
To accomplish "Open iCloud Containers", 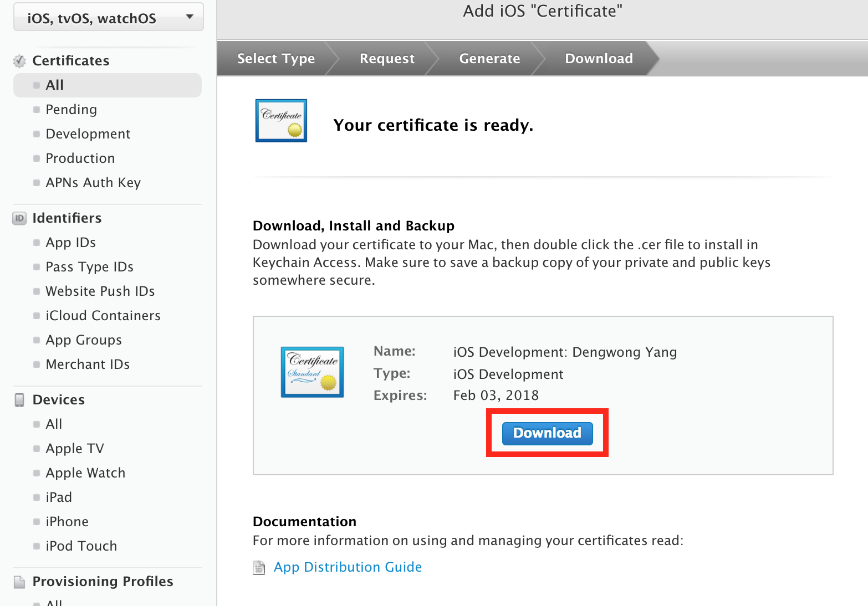I will click(103, 316).
